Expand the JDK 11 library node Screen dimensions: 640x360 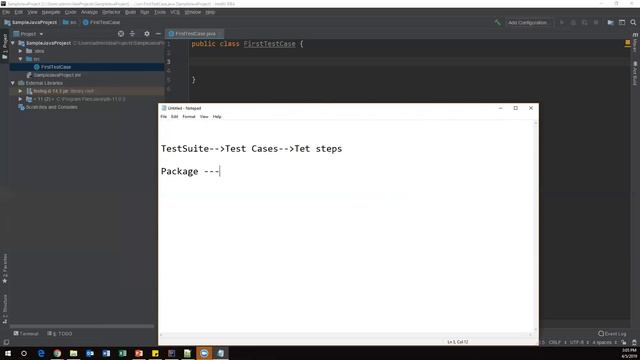point(20,99)
